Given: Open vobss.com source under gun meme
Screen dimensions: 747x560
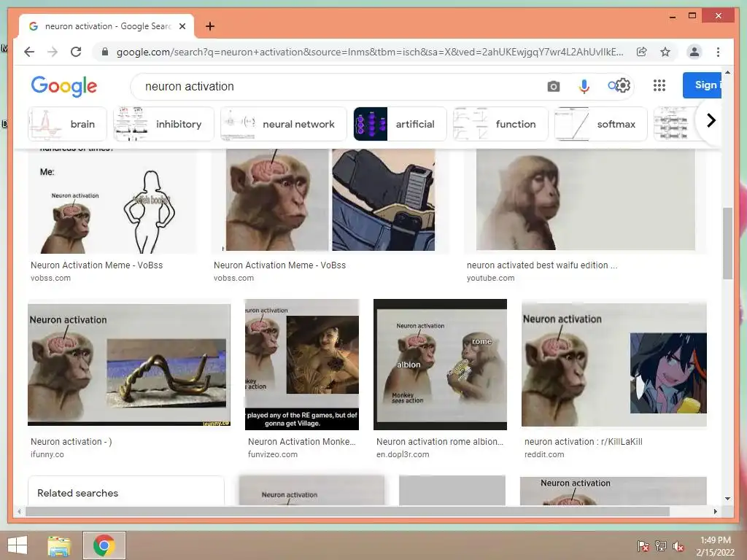Looking at the screenshot, I should 233,278.
